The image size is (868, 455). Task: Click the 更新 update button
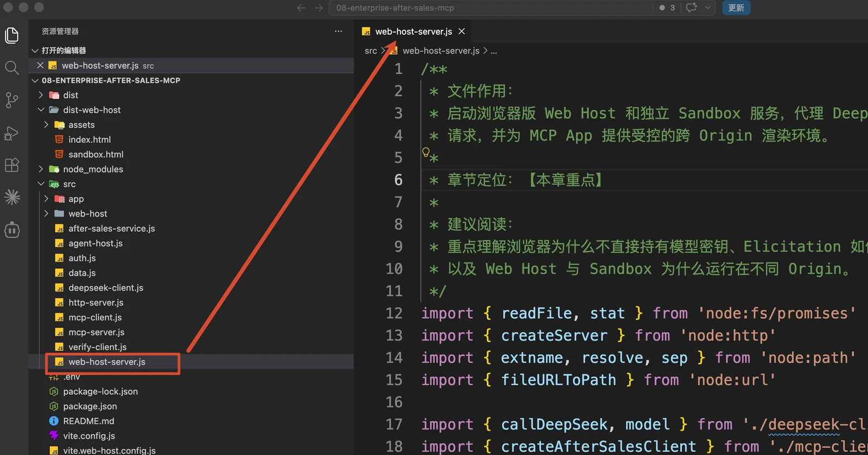(736, 8)
